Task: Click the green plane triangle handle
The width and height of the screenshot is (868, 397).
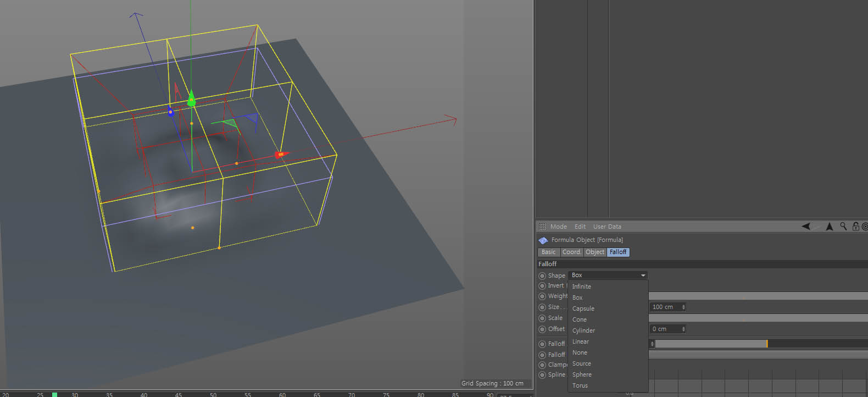Action: tap(230, 124)
